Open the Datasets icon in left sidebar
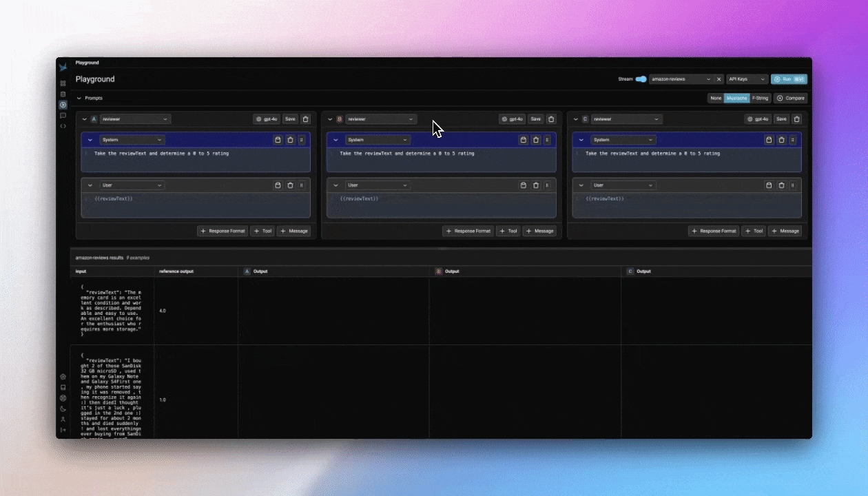Screen dimensions: 868x496 pyautogui.click(x=63, y=94)
